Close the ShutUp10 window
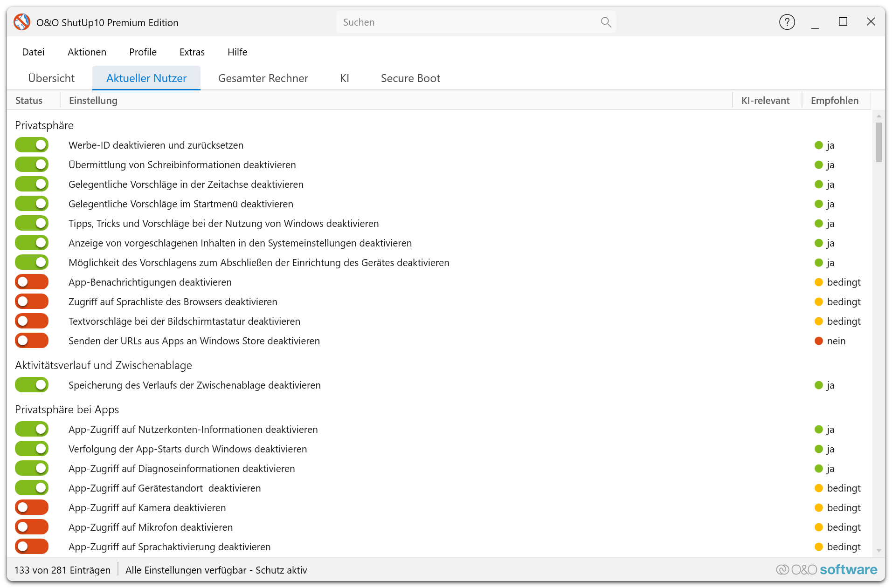This screenshot has width=892, height=588. 871,22
